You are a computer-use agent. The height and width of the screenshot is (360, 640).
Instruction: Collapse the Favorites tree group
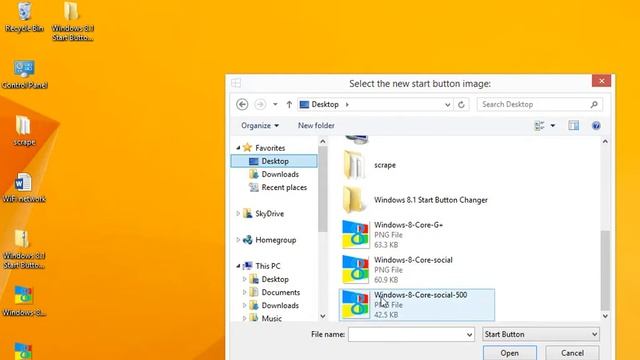pos(238,148)
